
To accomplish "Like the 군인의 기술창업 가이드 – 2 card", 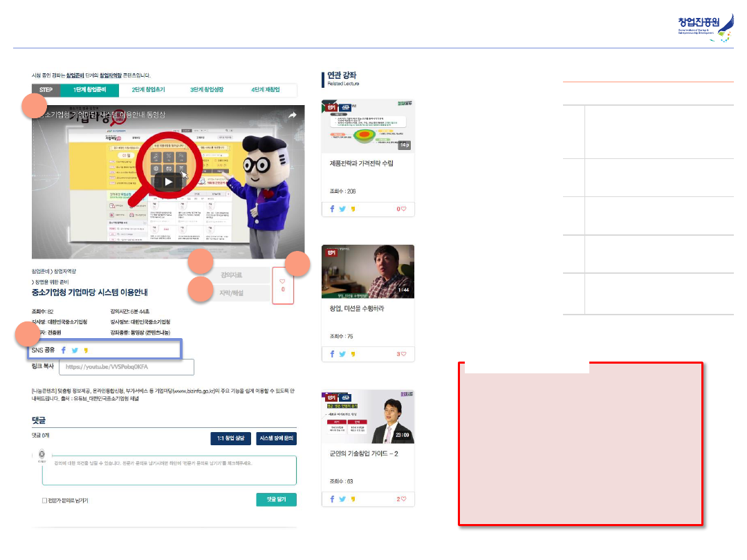I will tap(402, 500).
